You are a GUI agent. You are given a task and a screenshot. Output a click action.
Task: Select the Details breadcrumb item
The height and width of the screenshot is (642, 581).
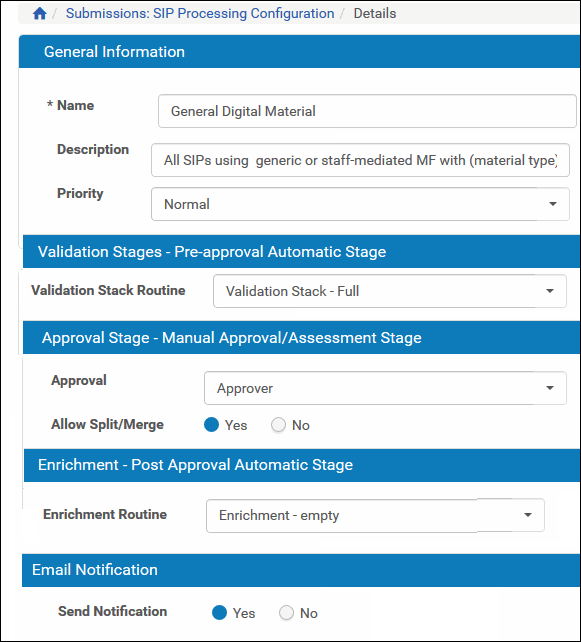375,14
